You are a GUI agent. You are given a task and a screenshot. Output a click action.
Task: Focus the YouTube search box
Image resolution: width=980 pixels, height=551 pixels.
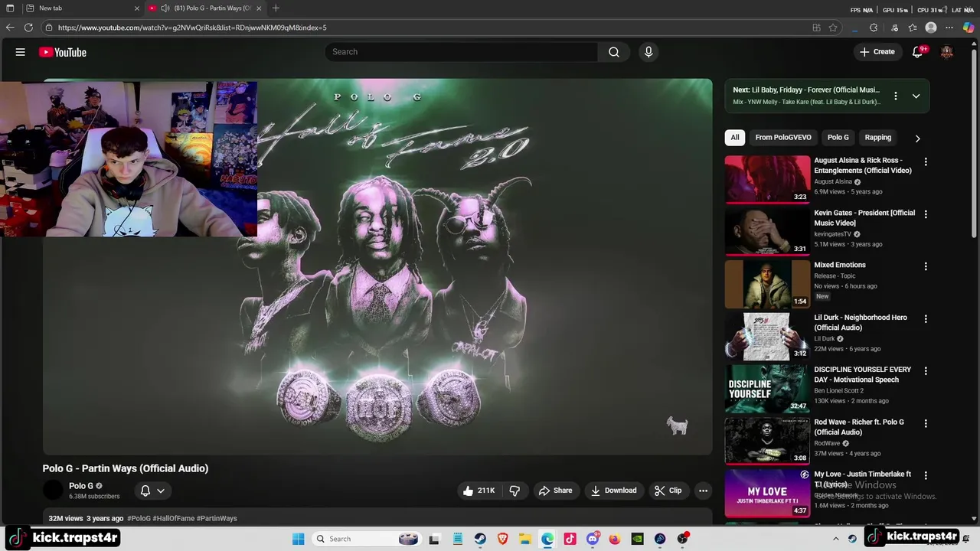pyautogui.click(x=462, y=52)
